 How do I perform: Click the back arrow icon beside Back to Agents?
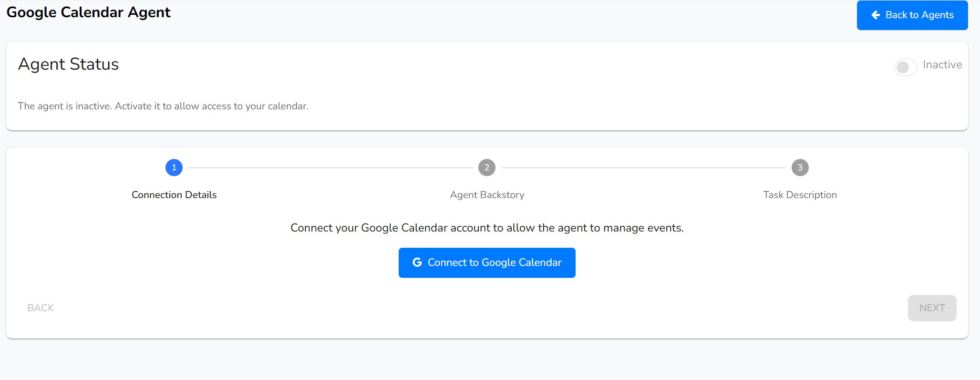pos(876,15)
